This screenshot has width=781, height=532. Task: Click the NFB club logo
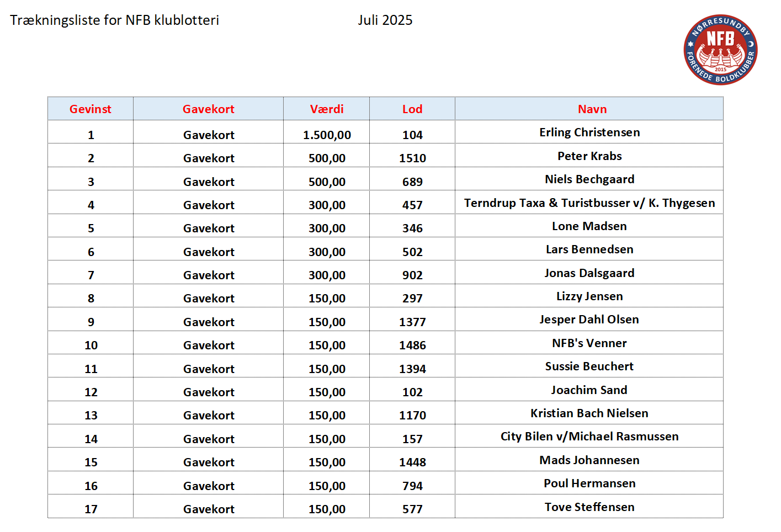tap(720, 50)
